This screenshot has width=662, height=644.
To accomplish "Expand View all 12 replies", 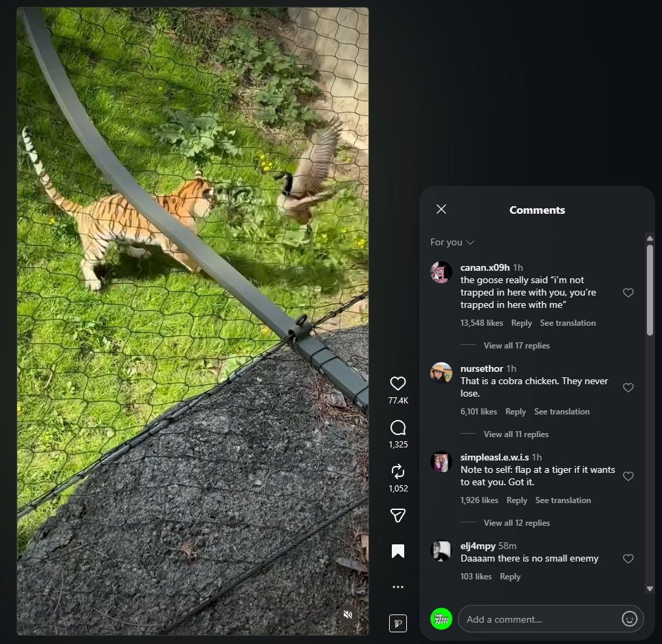I will [x=517, y=523].
